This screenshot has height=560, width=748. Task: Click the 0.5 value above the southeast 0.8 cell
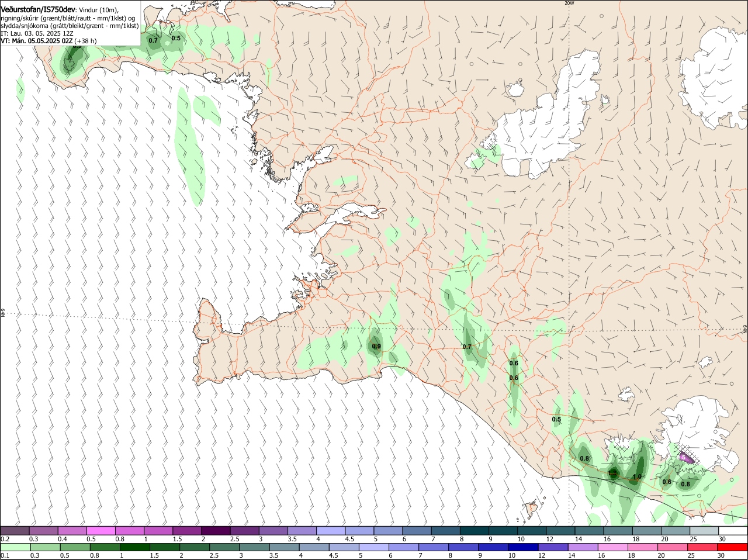(x=556, y=419)
